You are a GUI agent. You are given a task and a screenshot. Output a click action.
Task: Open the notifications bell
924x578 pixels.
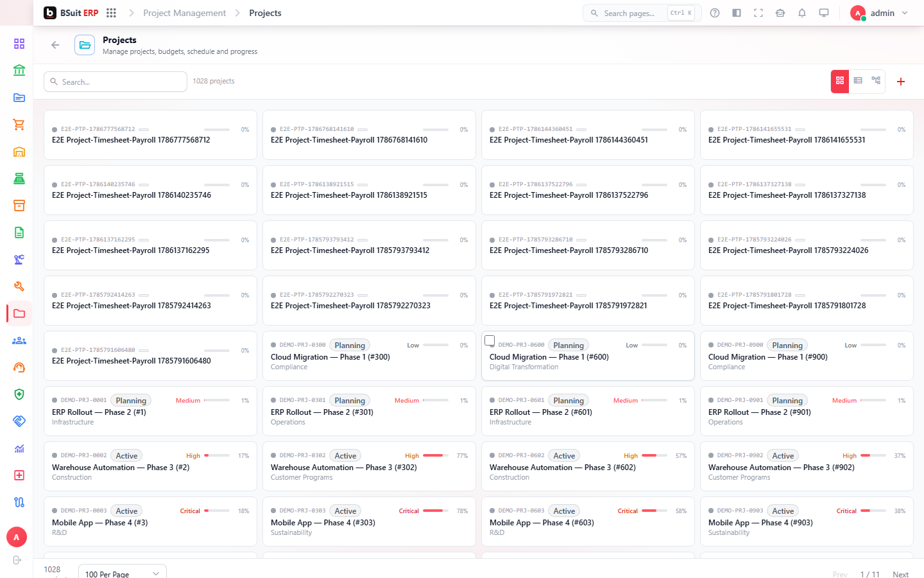tap(802, 13)
